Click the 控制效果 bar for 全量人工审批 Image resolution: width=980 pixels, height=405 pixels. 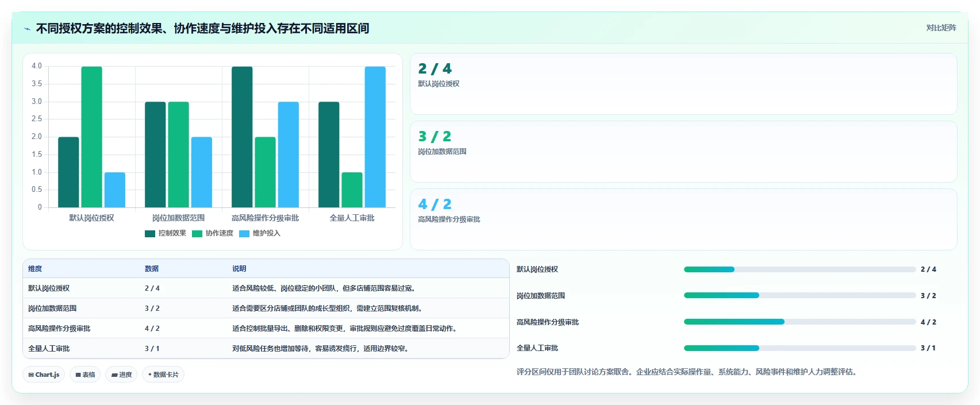[x=329, y=155]
